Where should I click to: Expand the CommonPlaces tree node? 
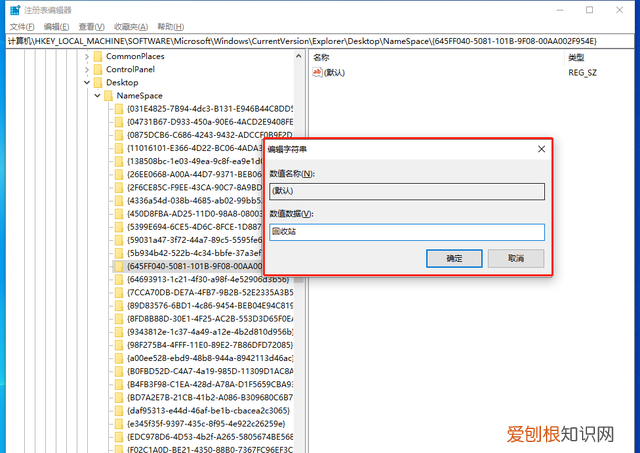point(87,57)
